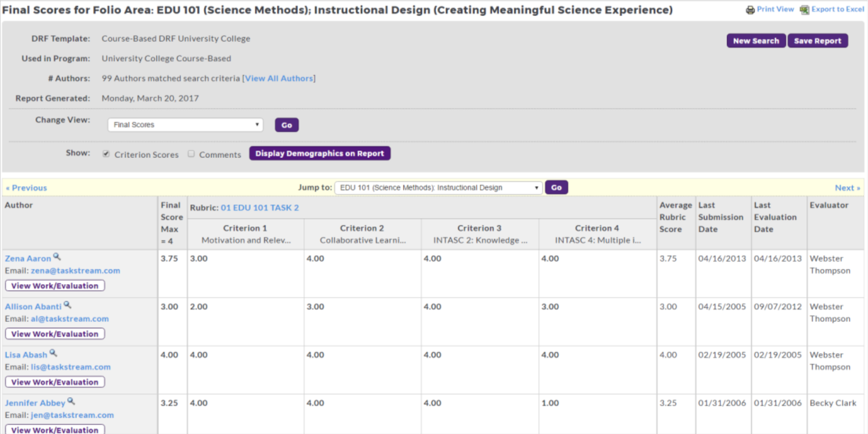Uncheck the Criterion Scores checkbox

[106, 154]
